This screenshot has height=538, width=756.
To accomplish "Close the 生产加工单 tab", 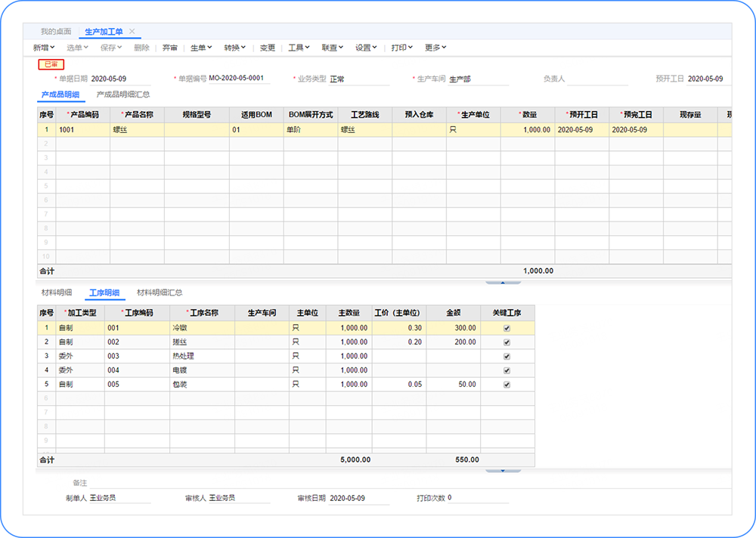I will click(x=132, y=32).
